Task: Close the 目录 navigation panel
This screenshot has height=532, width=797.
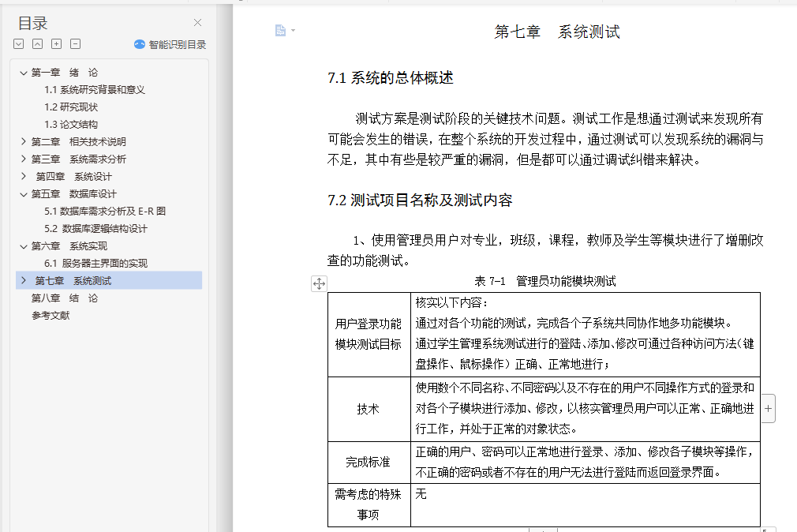Action: pyautogui.click(x=198, y=22)
